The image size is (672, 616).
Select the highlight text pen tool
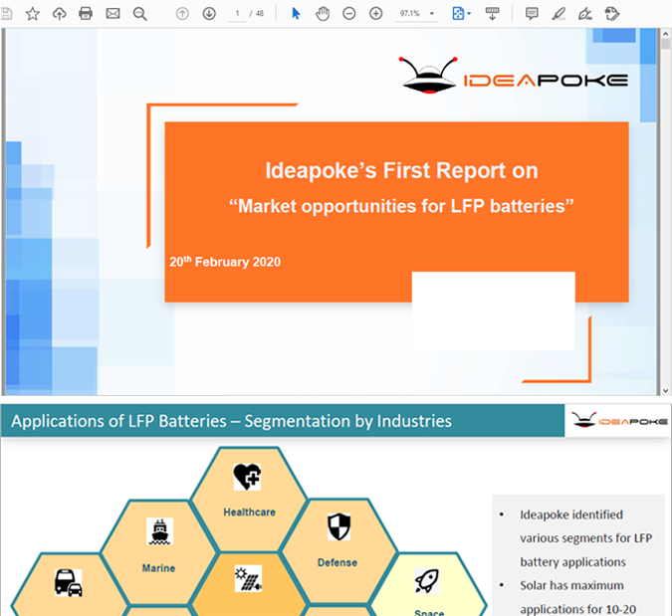click(559, 14)
